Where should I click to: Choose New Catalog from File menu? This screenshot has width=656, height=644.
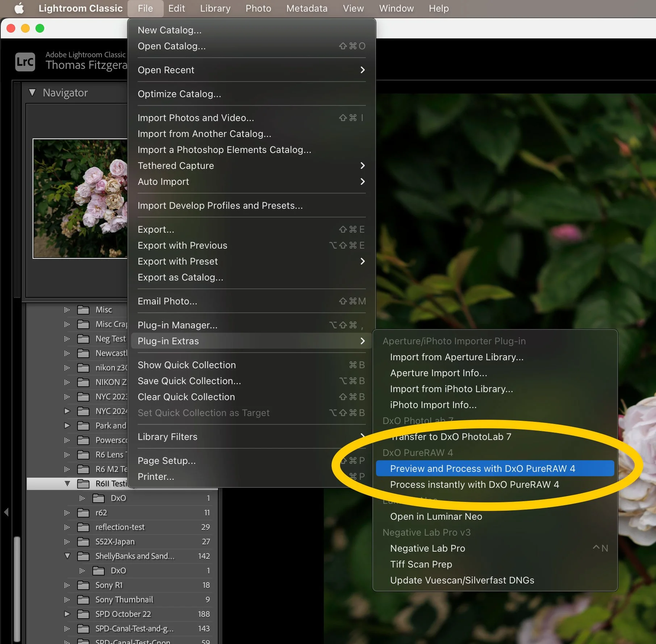251,30
